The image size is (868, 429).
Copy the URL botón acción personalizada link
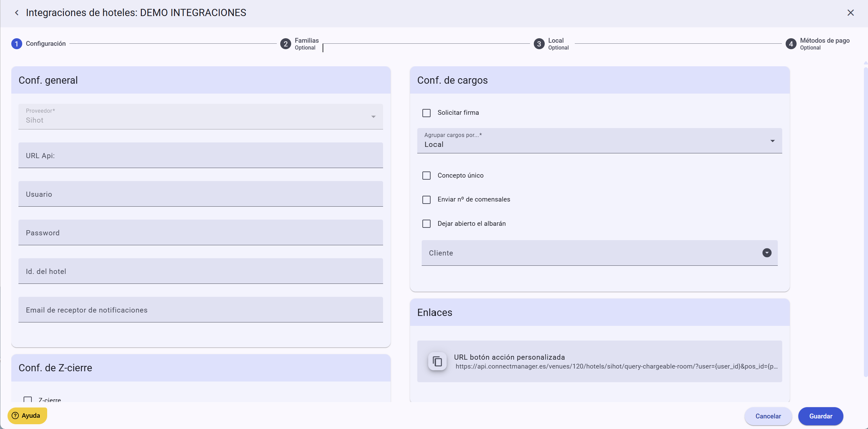[437, 361]
